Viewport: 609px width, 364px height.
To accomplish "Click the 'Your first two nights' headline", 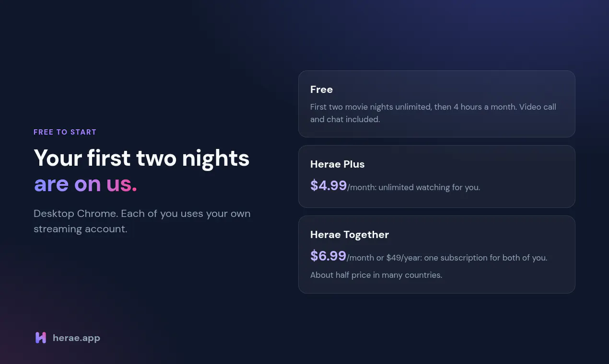I will point(141,158).
